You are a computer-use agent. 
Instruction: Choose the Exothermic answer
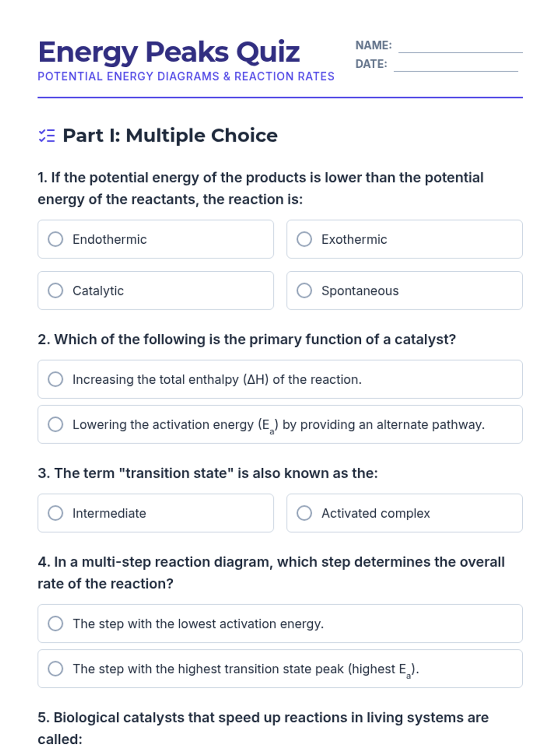point(304,239)
